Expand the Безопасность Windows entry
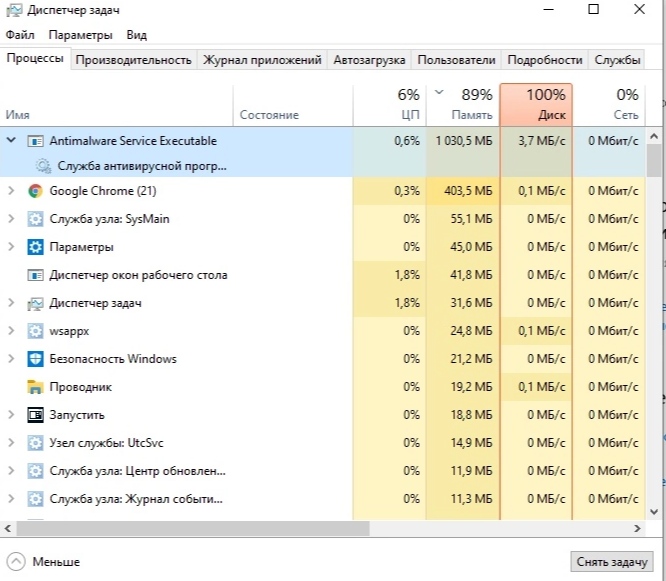 [x=11, y=359]
